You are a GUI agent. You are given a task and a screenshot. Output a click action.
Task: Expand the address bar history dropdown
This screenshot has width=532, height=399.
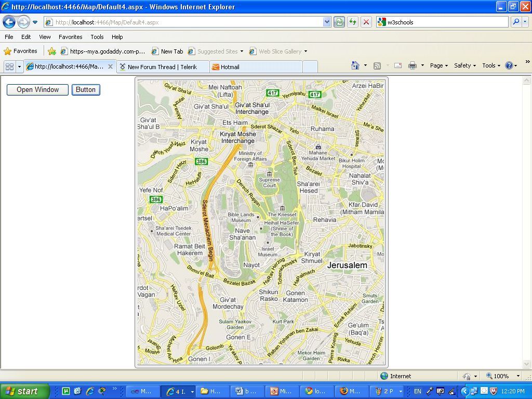pos(327,22)
